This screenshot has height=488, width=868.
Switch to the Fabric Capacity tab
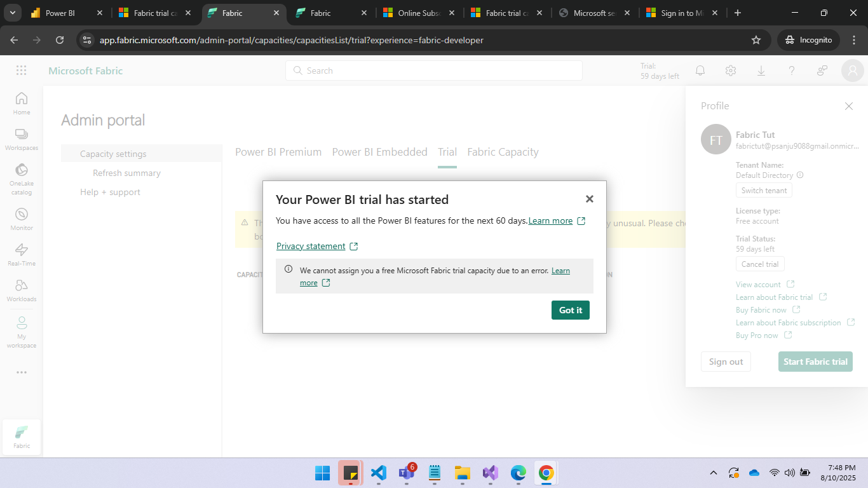503,152
